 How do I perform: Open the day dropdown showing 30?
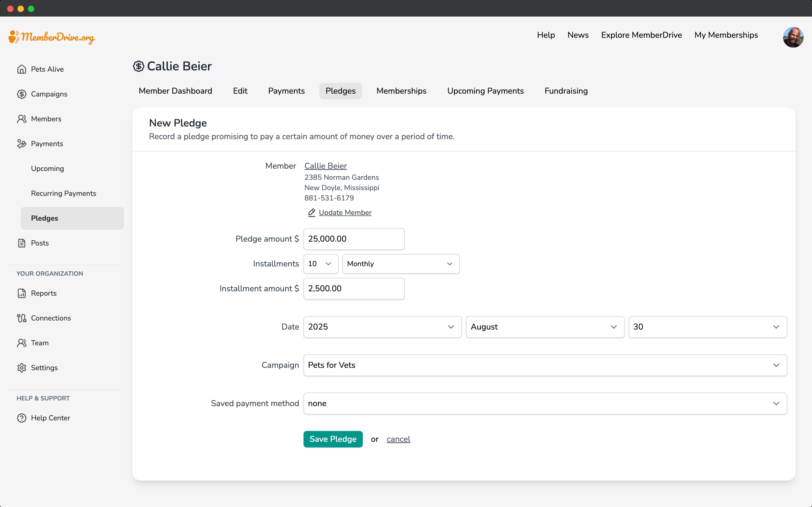[x=708, y=327]
